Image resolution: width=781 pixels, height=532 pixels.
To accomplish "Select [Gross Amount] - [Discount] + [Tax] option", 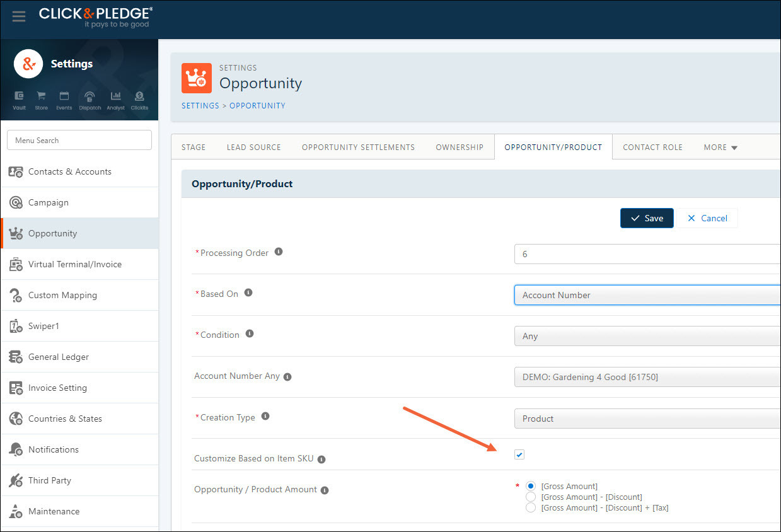I will tap(531, 507).
